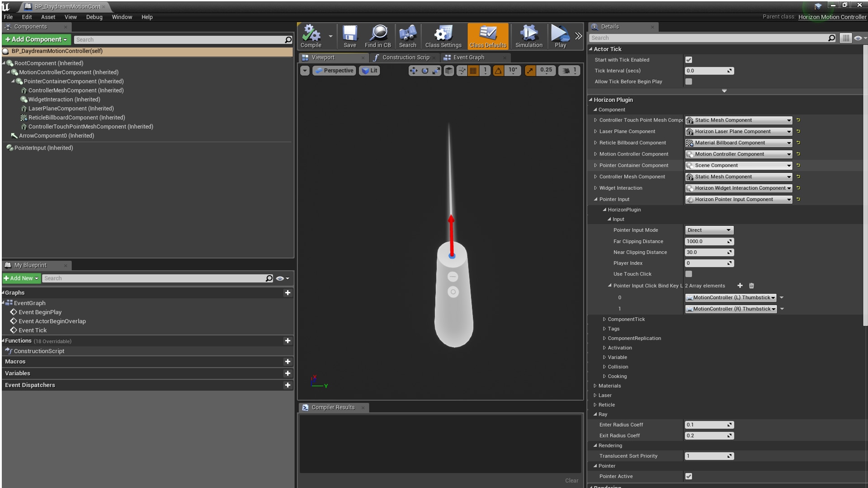Compile the blueprint
The image size is (868, 488).
click(311, 36)
